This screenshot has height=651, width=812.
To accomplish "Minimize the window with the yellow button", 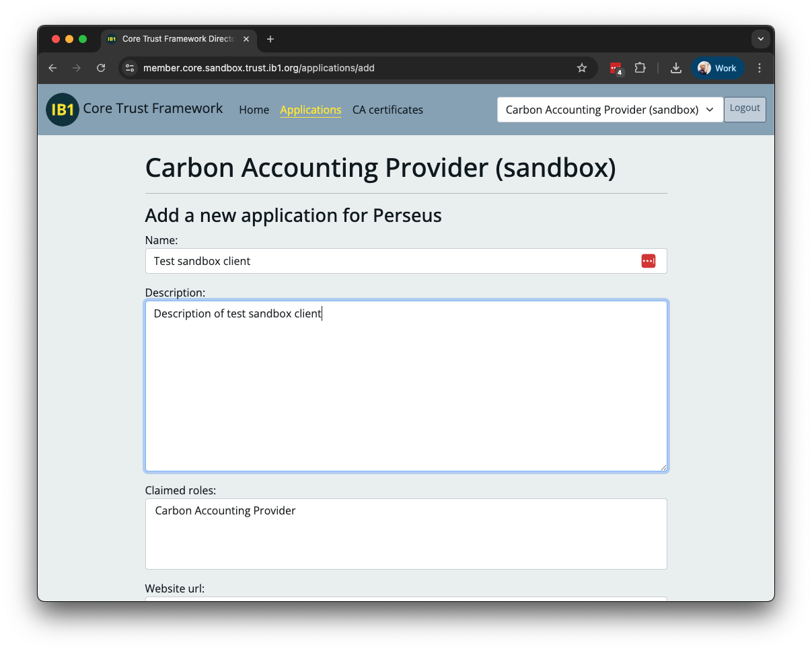I will pos(69,39).
